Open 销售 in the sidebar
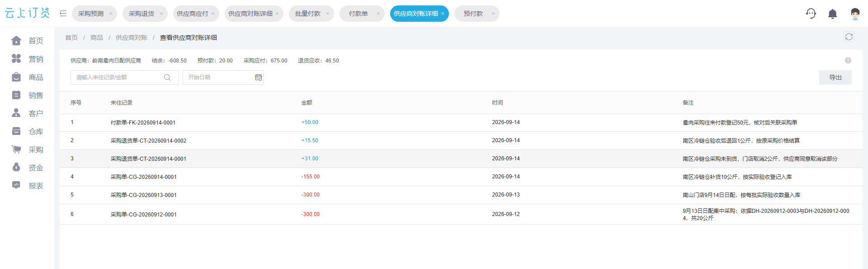 pyautogui.click(x=27, y=95)
